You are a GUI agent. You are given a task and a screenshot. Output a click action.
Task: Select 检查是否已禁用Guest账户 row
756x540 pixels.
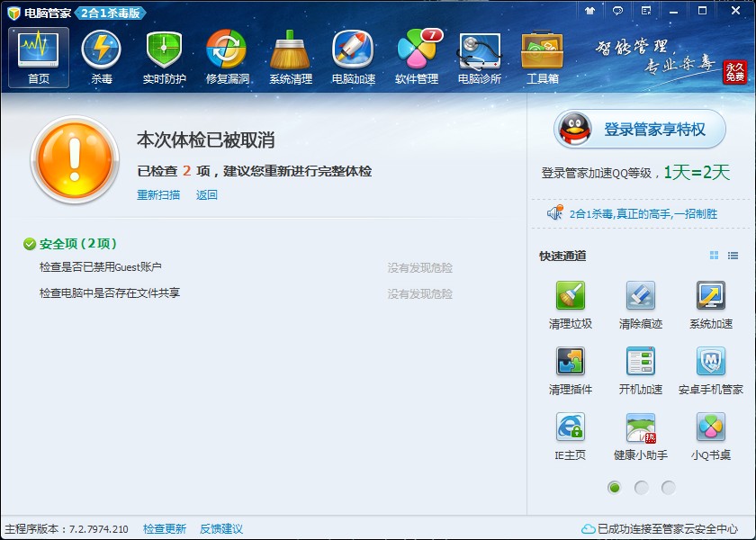(x=246, y=267)
